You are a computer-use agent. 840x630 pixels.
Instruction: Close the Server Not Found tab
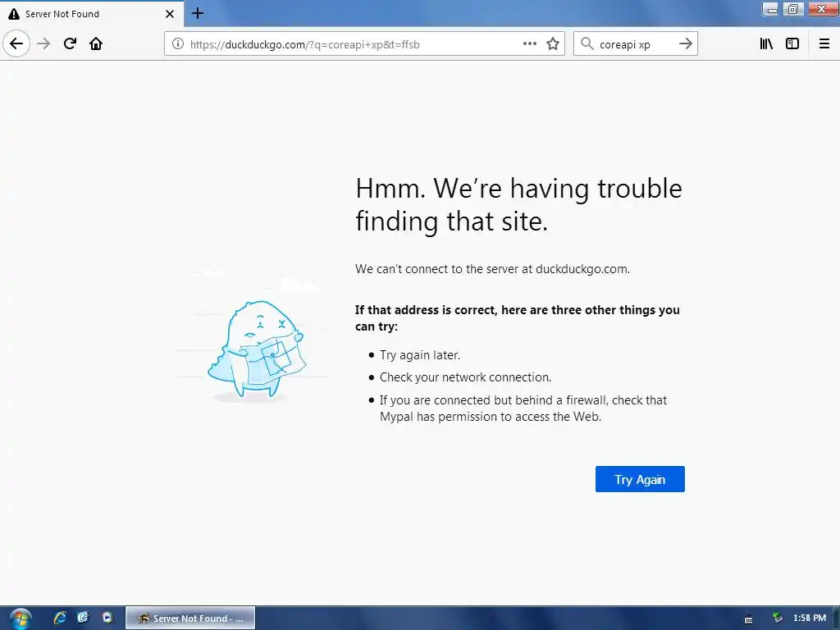(x=170, y=14)
